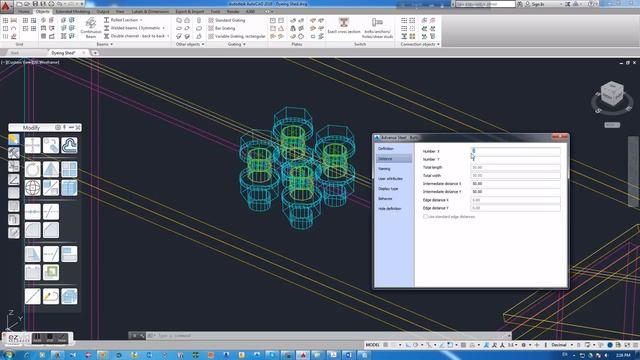This screenshot has height=360, width=640.
Task: Switch to the Labels & Dimensions ribbon tab
Action: pos(150,11)
